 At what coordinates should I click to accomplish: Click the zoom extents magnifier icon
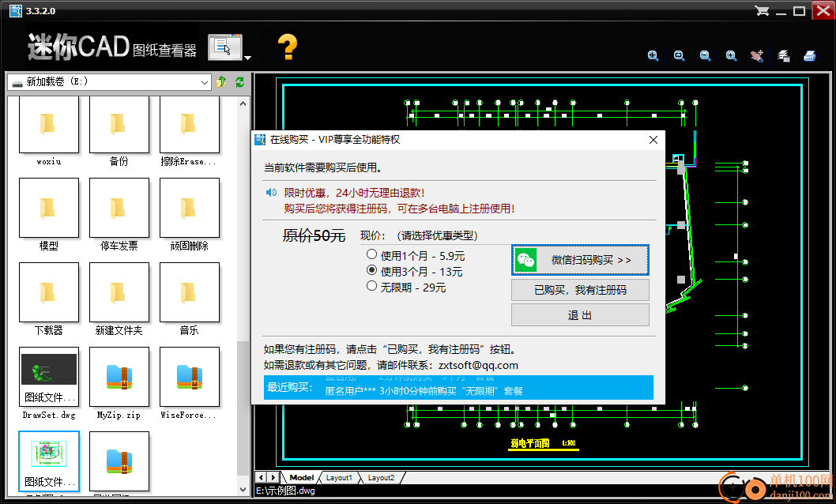pos(653,56)
